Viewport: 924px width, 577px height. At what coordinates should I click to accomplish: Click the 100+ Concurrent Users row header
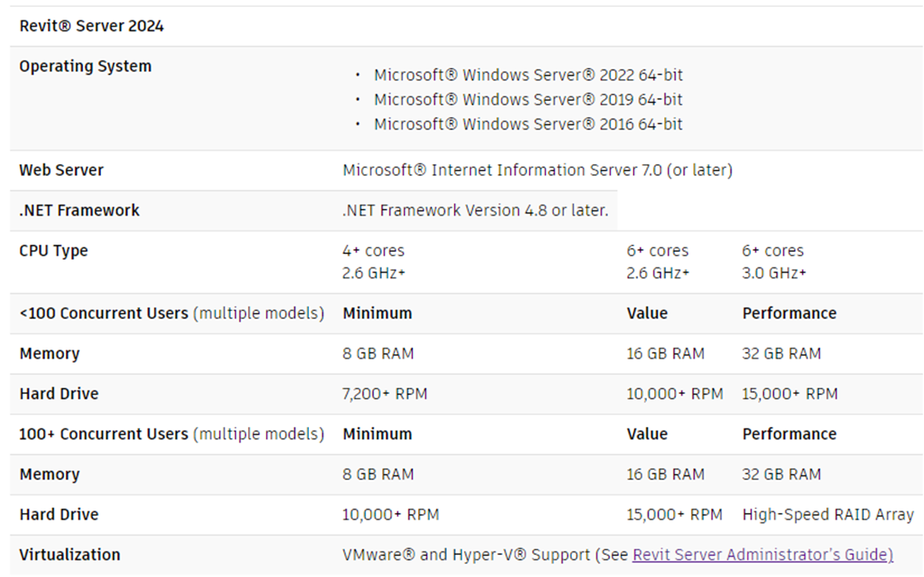point(171,434)
